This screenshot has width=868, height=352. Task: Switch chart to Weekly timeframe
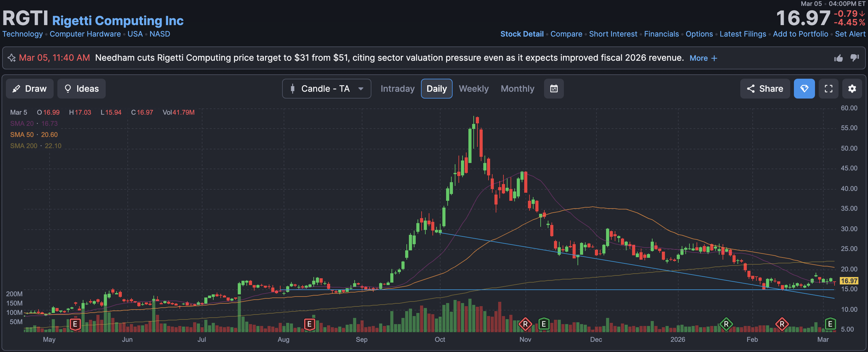point(473,89)
